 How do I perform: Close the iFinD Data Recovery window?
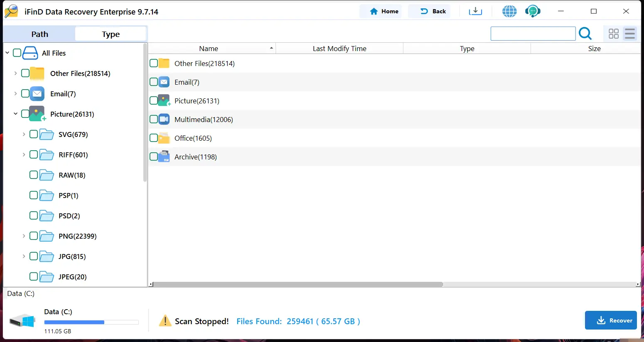(626, 11)
